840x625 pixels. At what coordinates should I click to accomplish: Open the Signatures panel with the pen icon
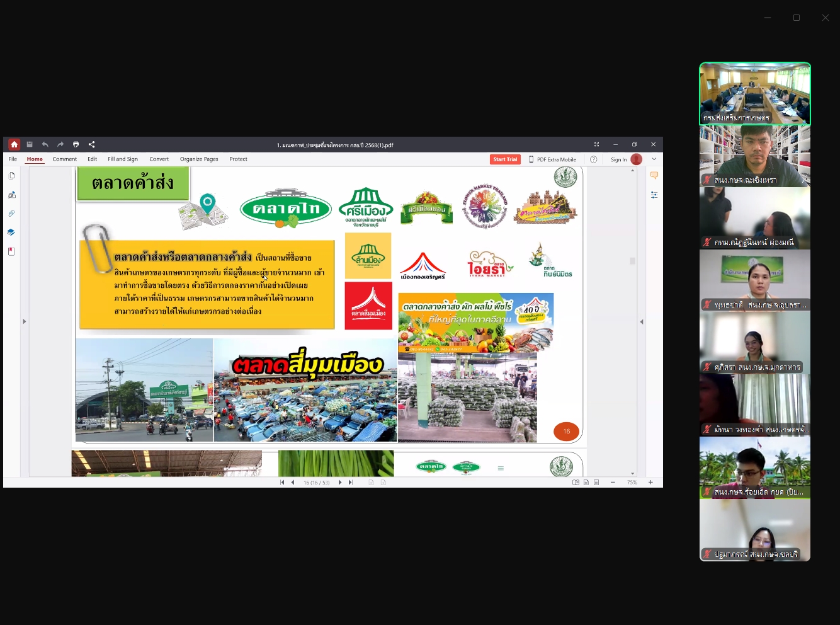tap(11, 195)
